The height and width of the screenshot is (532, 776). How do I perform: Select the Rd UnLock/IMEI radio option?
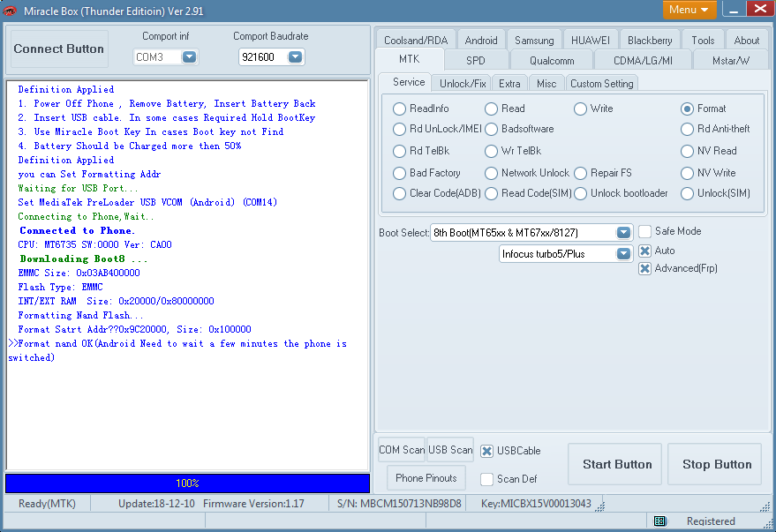coord(399,129)
